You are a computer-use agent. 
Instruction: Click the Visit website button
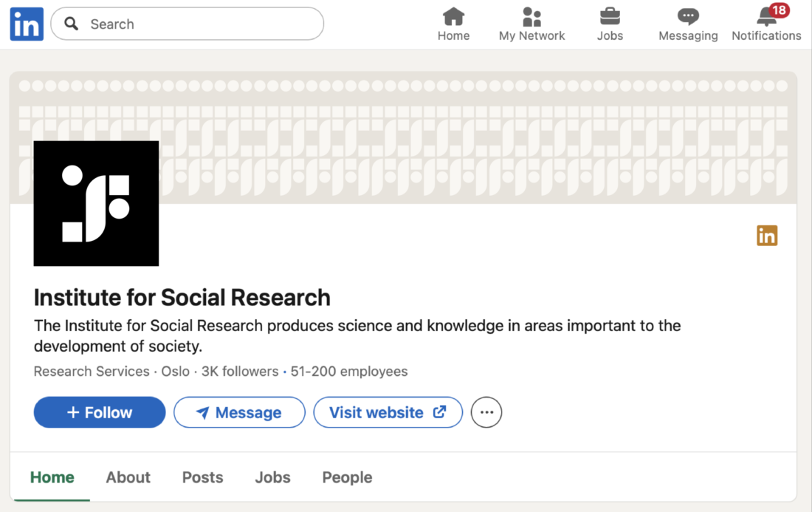(388, 412)
